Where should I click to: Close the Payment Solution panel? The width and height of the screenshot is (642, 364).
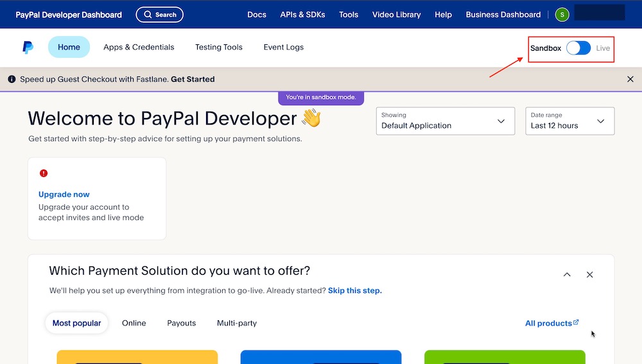click(589, 275)
